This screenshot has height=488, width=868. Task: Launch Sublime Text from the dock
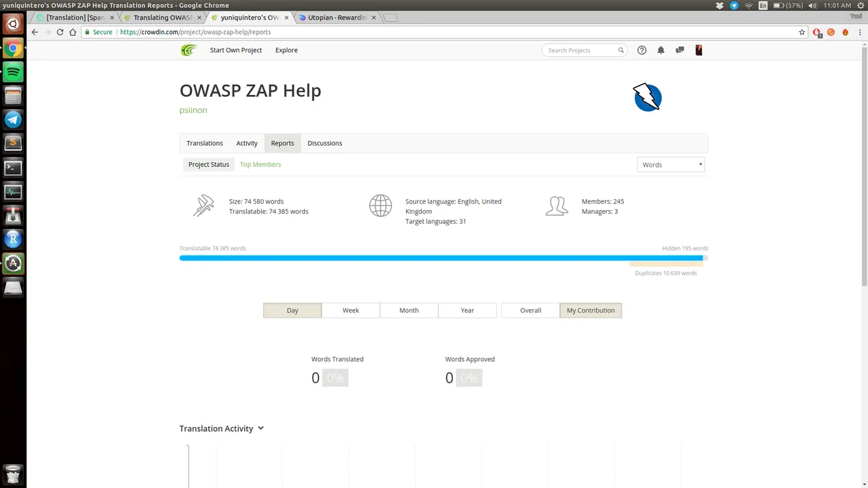coord(13,144)
